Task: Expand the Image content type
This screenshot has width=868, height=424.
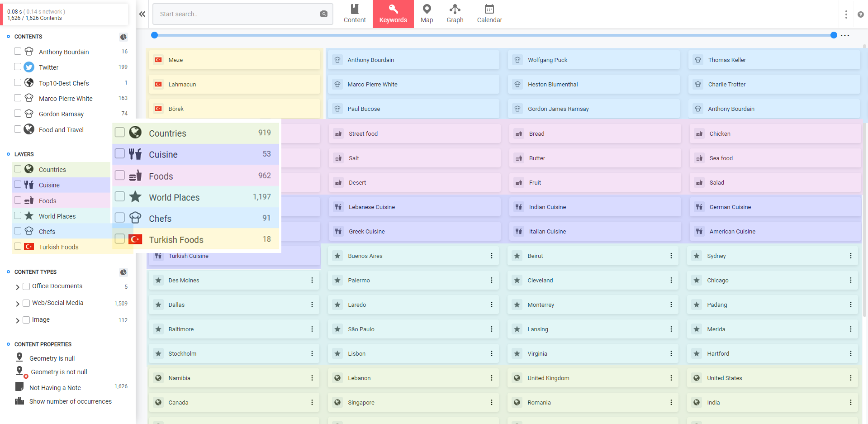Action: pyautogui.click(x=18, y=320)
